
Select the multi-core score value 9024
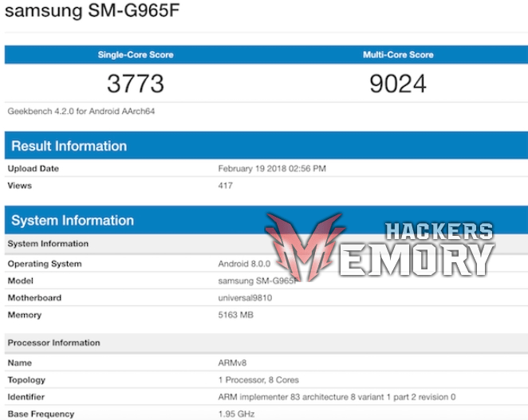point(398,84)
